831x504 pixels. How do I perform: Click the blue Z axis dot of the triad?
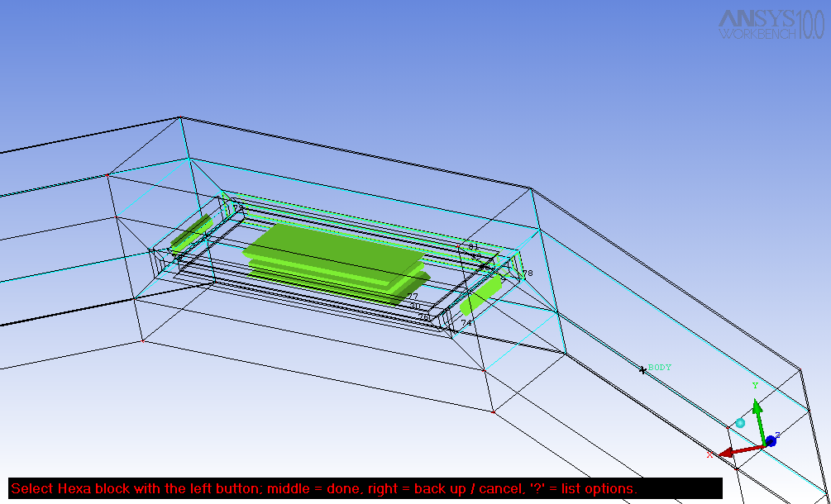click(771, 440)
